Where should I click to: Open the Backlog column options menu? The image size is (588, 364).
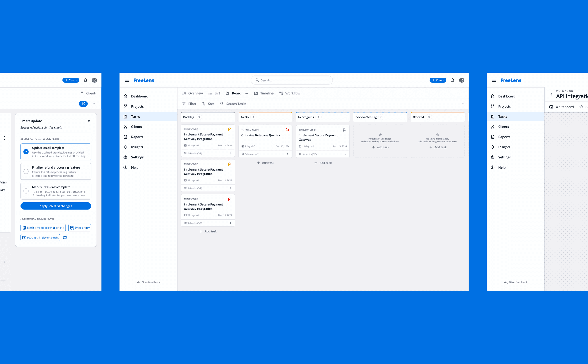click(230, 117)
